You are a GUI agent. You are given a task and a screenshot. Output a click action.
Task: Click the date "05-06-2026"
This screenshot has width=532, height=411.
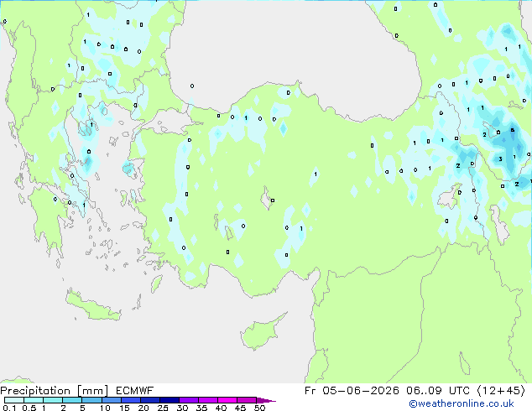pyautogui.click(x=360, y=391)
